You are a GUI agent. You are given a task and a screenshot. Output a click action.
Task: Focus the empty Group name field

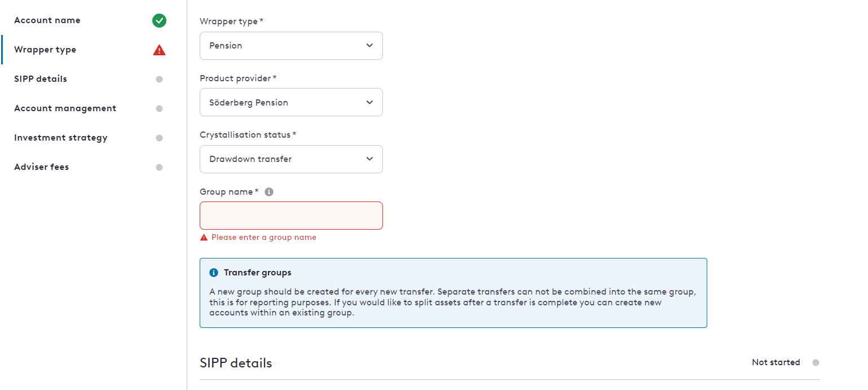coord(291,216)
